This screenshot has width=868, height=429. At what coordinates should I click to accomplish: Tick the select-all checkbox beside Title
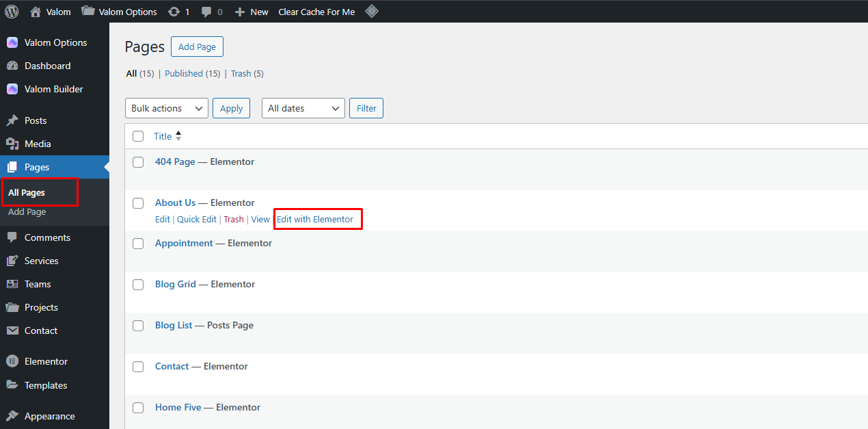tap(138, 136)
